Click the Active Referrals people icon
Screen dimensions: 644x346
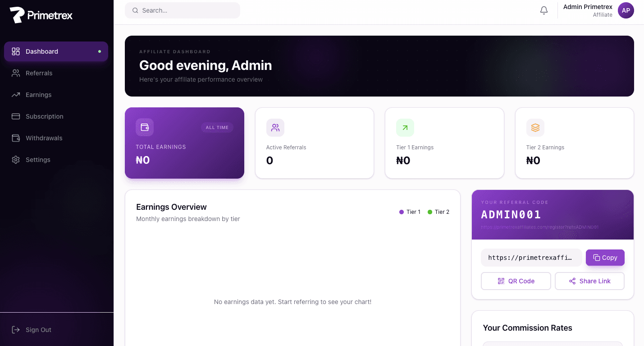[x=275, y=128]
